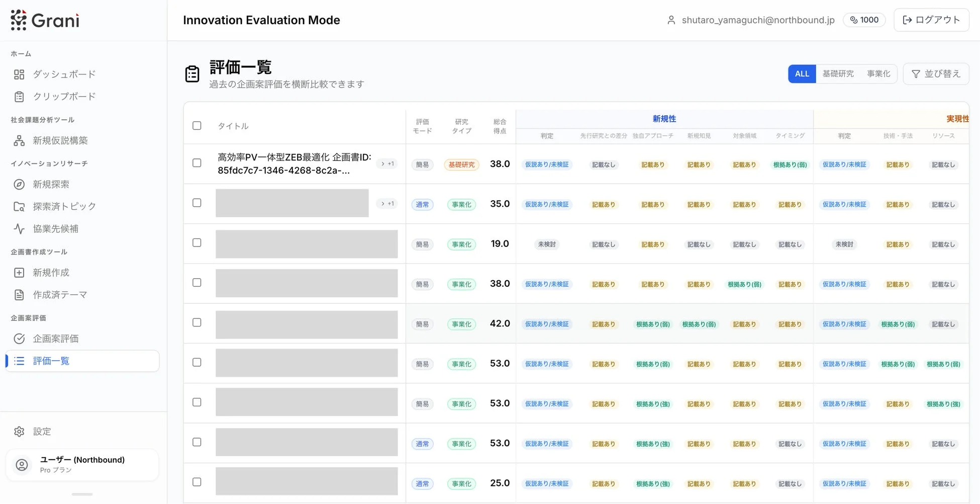This screenshot has width=980, height=504.
Task: Expand the +1 indicator on the first row
Action: 386,163
